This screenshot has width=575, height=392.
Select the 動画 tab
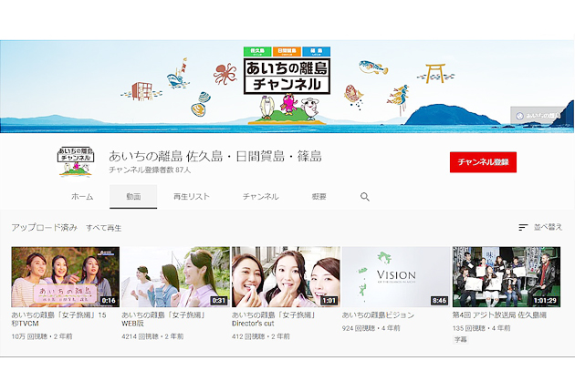pyautogui.click(x=133, y=197)
